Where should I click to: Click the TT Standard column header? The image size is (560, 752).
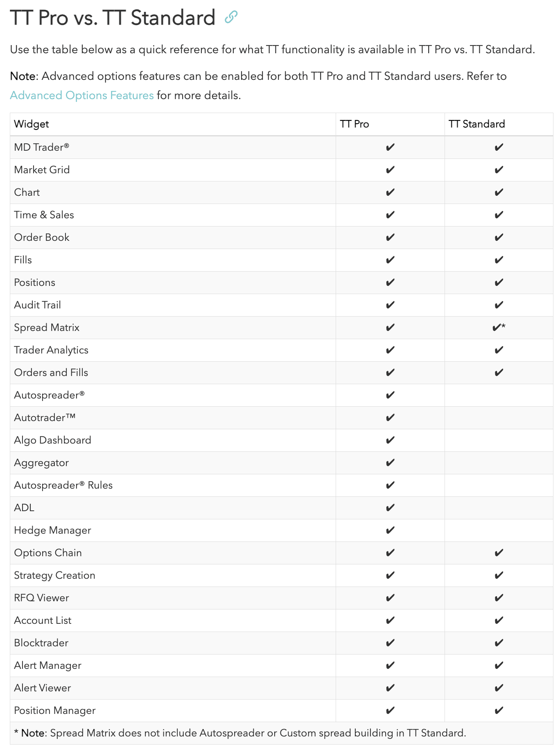(476, 124)
